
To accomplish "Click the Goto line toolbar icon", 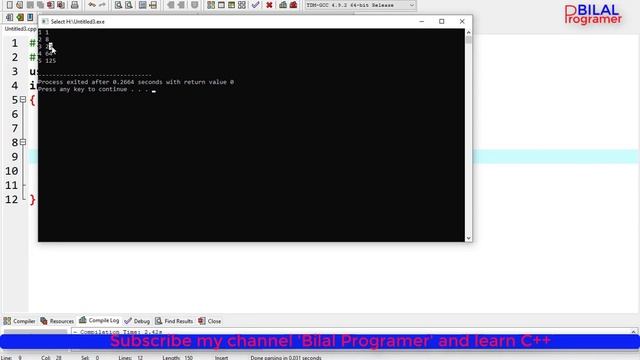I will click(153, 5).
